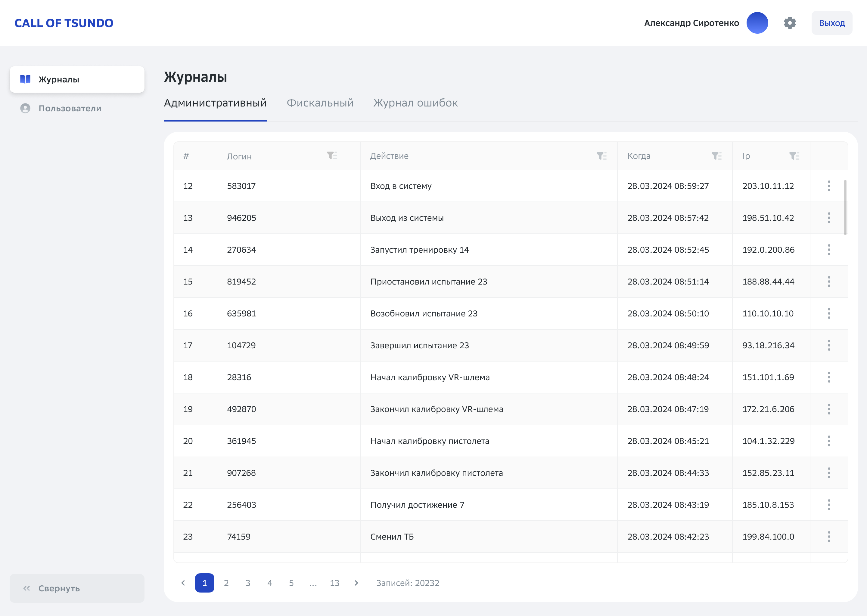
Task: Open row menu for login 583017
Action: tap(829, 186)
